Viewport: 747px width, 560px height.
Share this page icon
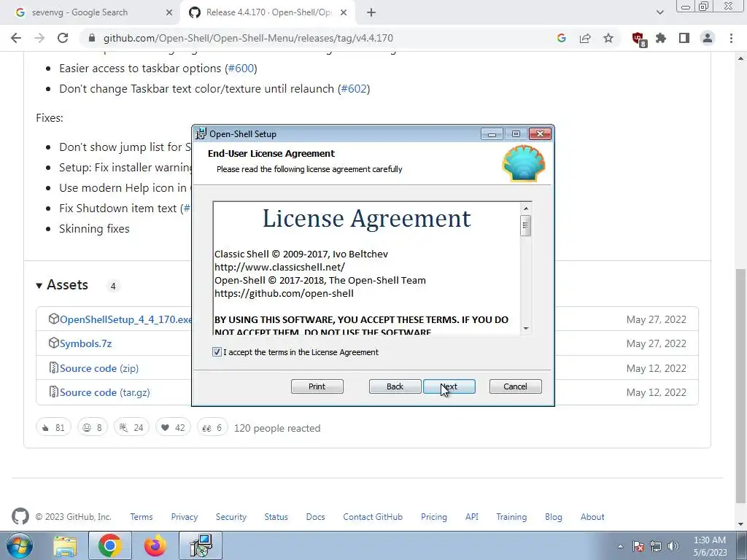pos(585,38)
